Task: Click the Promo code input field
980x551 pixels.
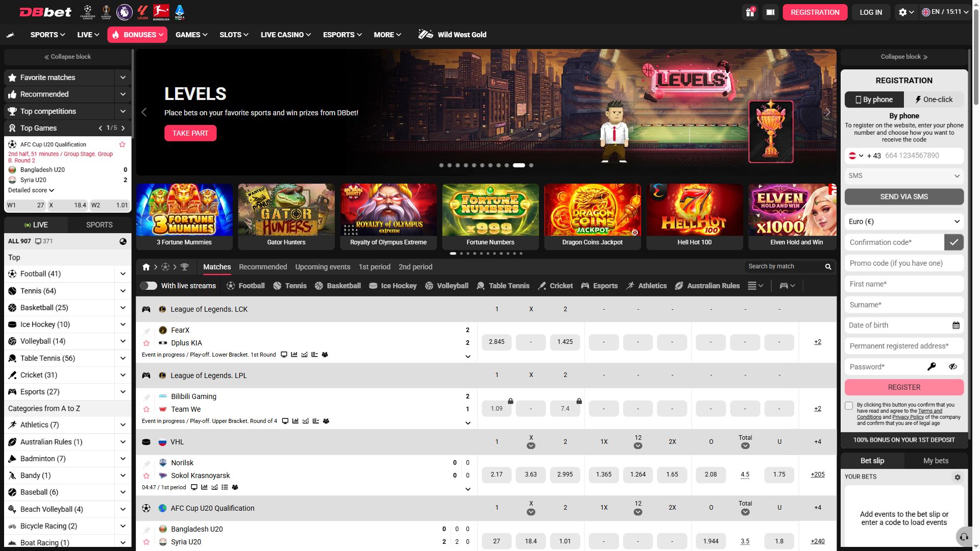Action: [x=904, y=263]
